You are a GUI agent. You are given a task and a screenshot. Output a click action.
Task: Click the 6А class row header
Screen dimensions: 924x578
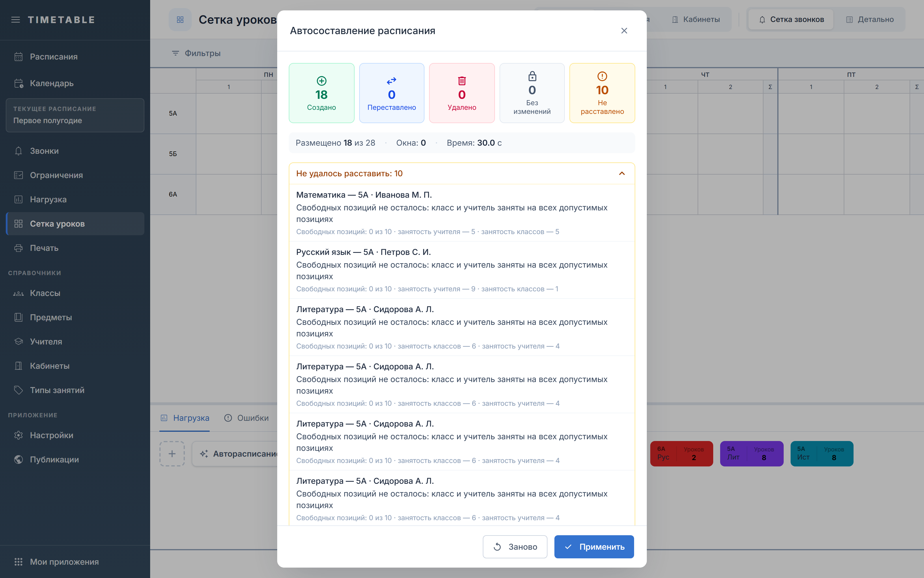(173, 194)
